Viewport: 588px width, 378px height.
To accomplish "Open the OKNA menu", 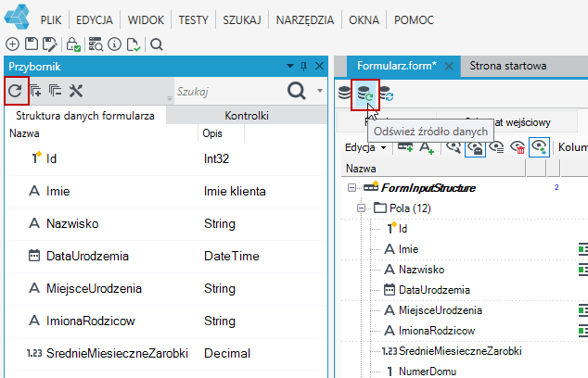I will pyautogui.click(x=364, y=19).
